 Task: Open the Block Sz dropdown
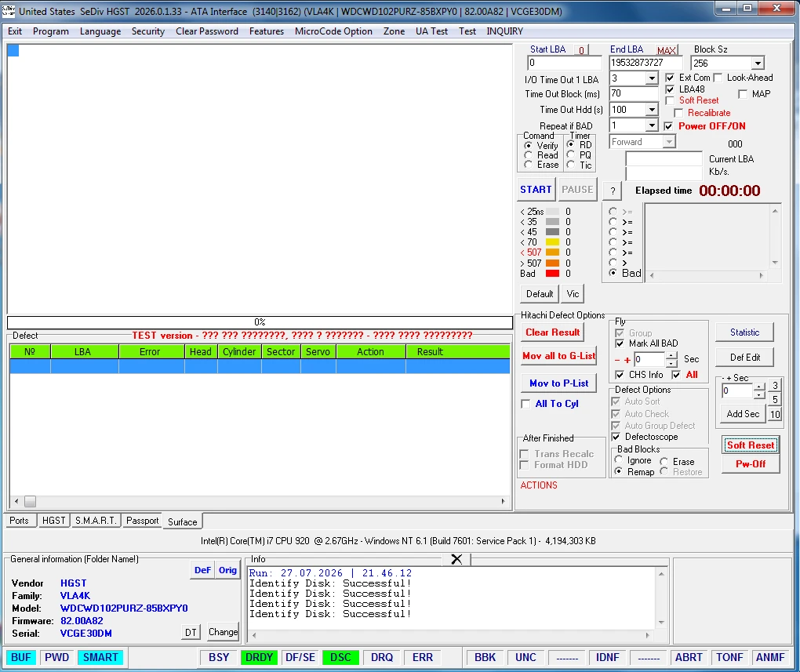coord(758,64)
